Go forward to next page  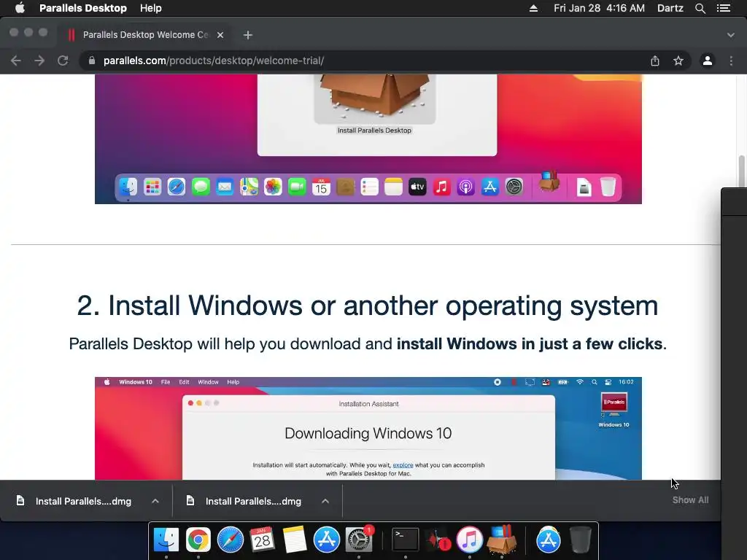pyautogui.click(x=39, y=61)
